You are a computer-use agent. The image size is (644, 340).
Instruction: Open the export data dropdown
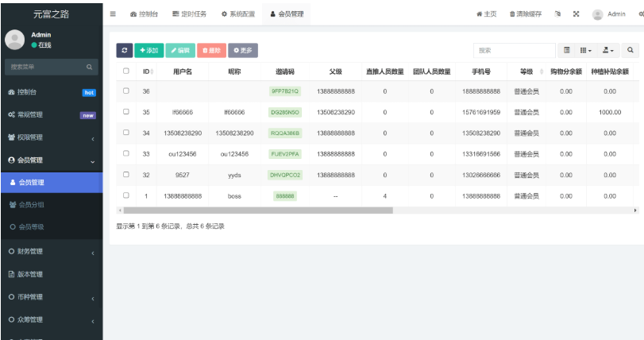609,50
